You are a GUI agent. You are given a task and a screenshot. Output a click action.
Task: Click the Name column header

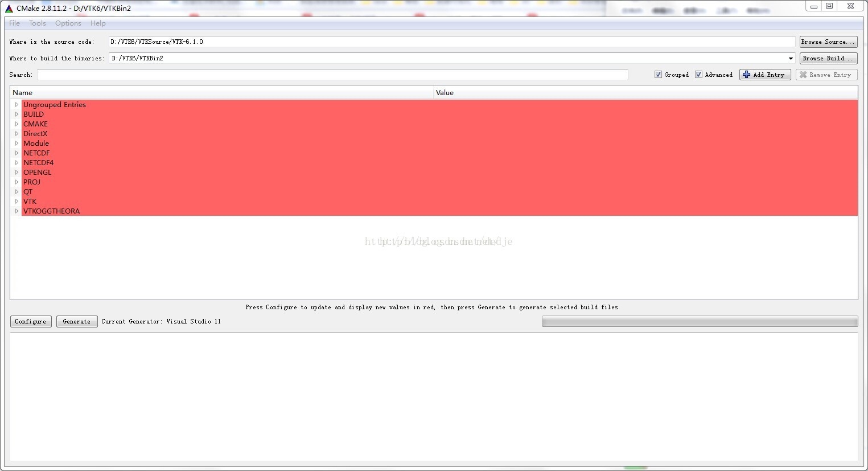(x=222, y=93)
